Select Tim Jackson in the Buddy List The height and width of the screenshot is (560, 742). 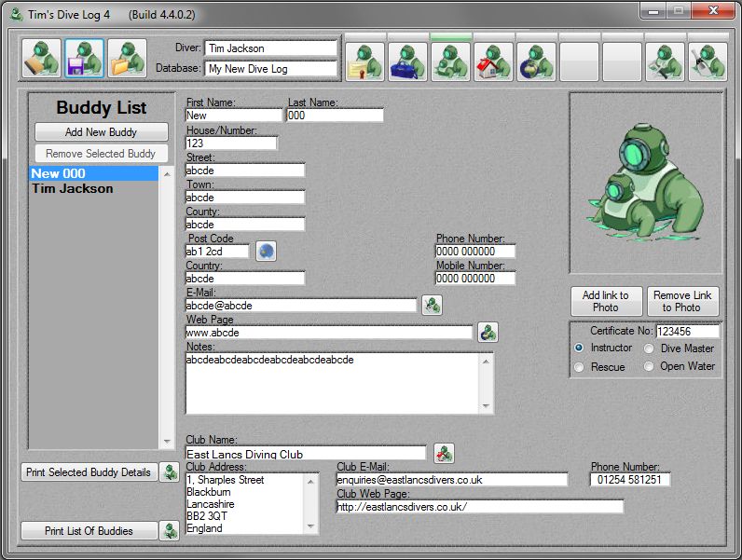94,189
